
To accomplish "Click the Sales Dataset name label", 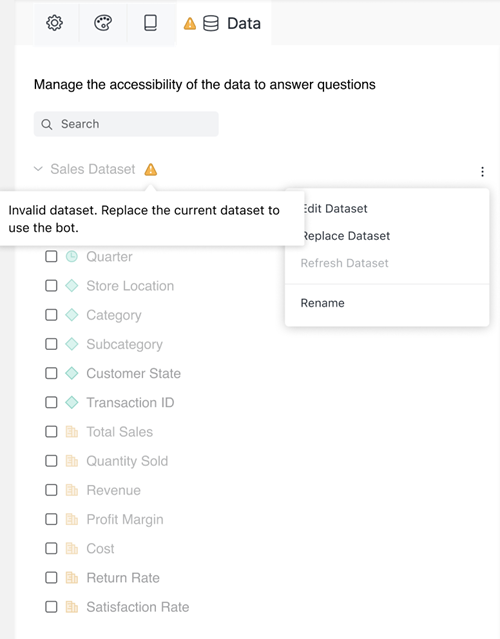I will point(93,169).
